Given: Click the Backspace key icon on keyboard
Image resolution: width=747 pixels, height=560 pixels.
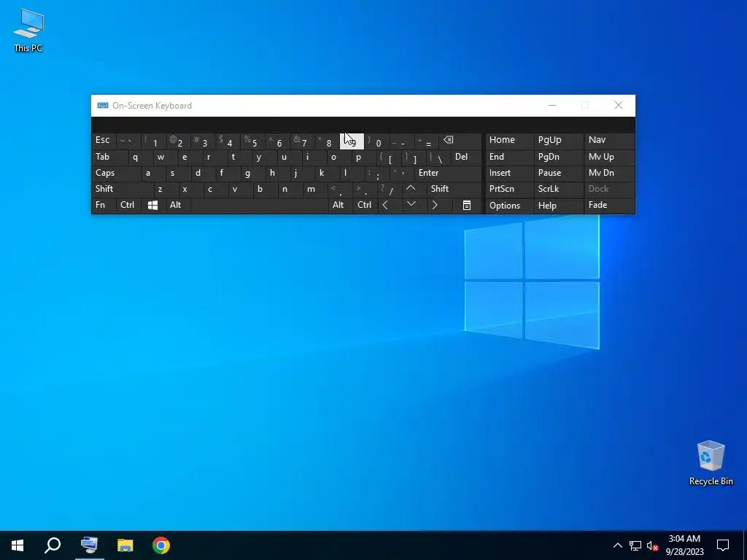Looking at the screenshot, I should tap(460, 141).
